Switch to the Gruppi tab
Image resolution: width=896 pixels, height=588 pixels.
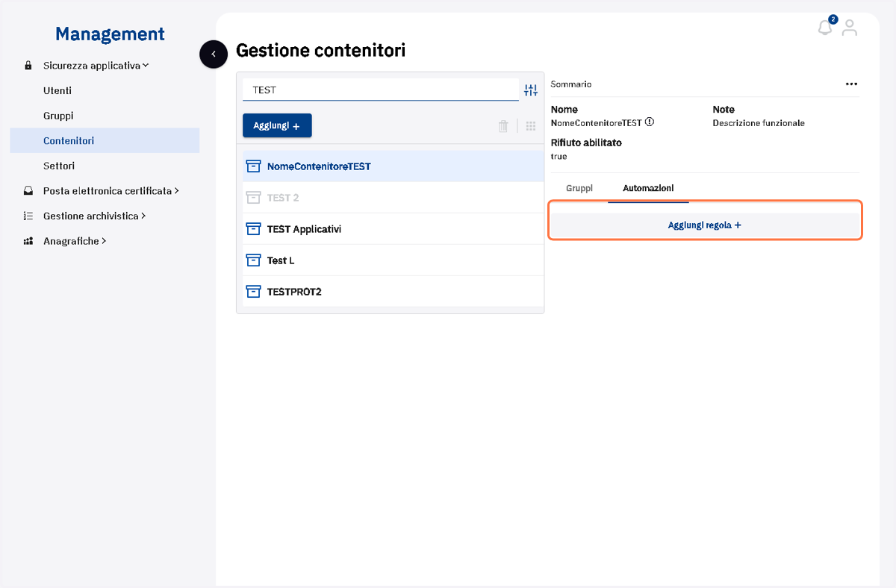click(579, 188)
